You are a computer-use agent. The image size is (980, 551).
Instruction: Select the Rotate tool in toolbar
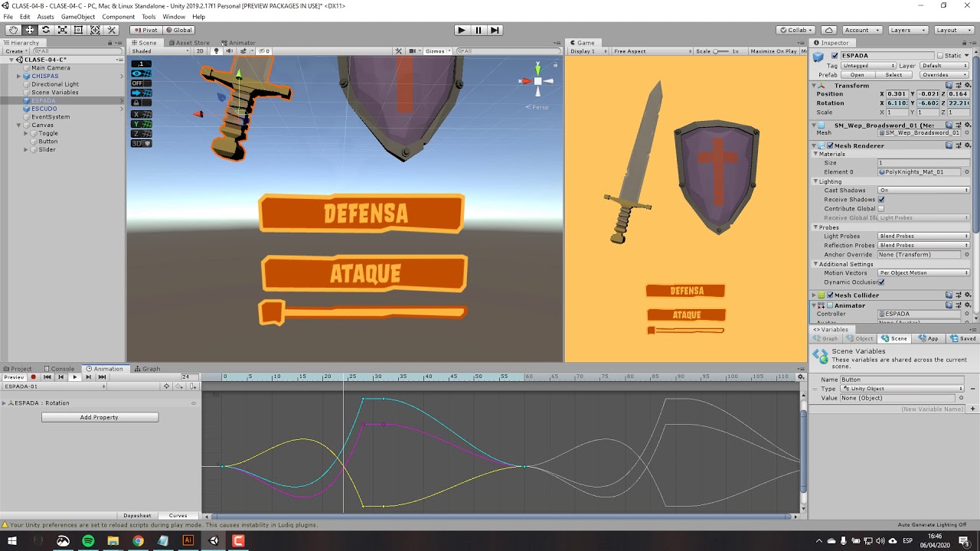46,30
